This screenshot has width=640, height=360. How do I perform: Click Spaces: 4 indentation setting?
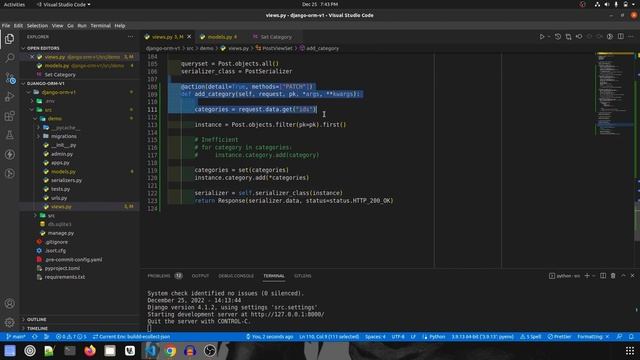tap(375, 337)
